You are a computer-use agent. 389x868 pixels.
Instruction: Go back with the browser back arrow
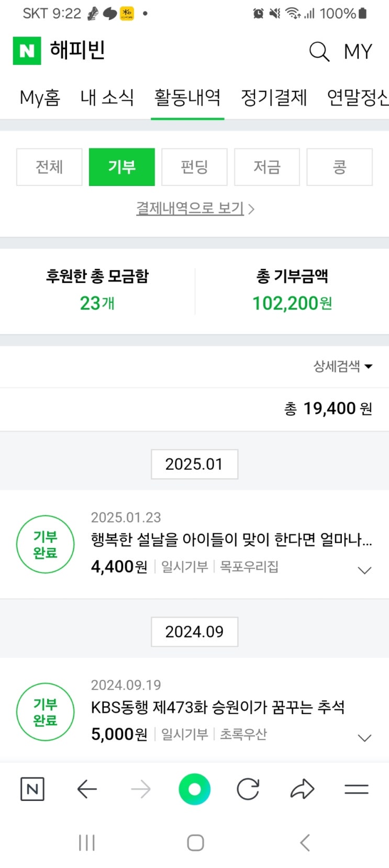[87, 789]
